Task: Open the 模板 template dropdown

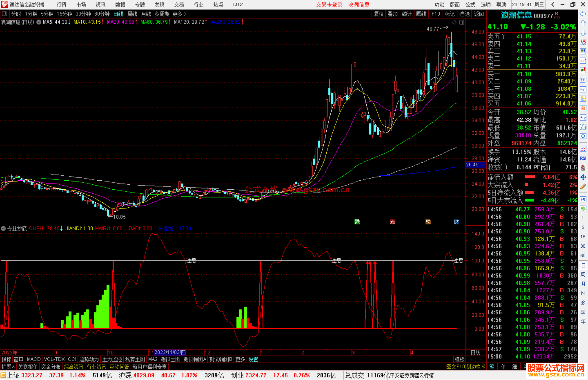Action: [x=460, y=359]
